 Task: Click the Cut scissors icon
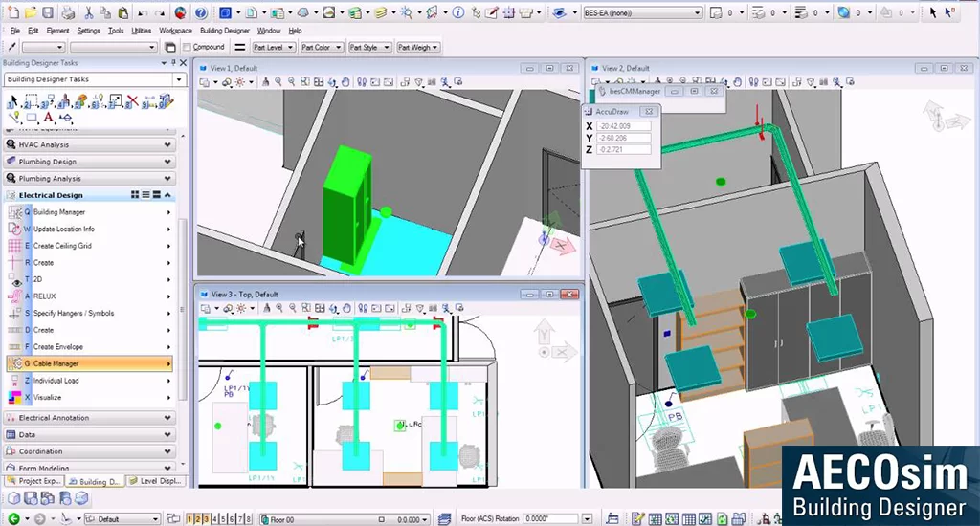(89, 13)
